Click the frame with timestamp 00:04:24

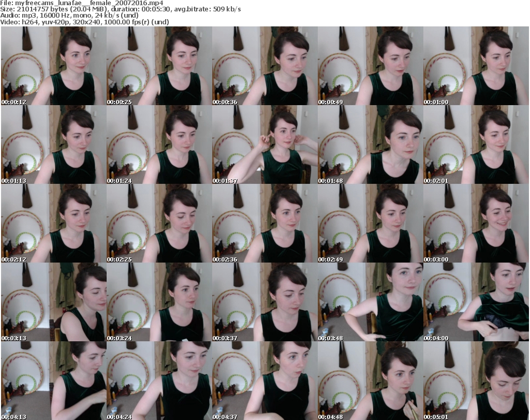(159, 381)
